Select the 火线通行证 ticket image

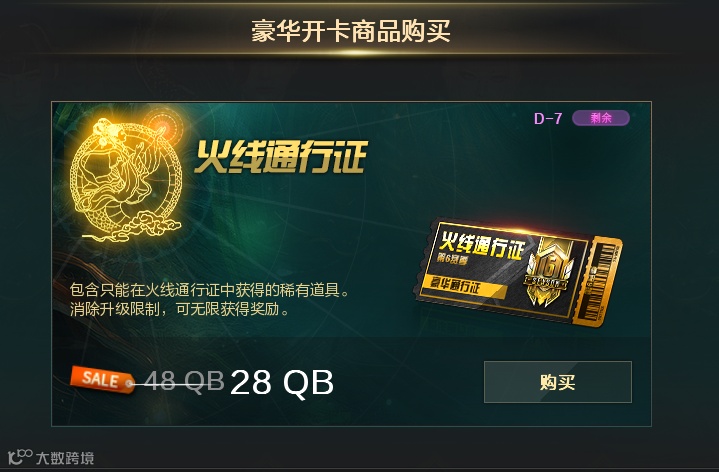518,273
